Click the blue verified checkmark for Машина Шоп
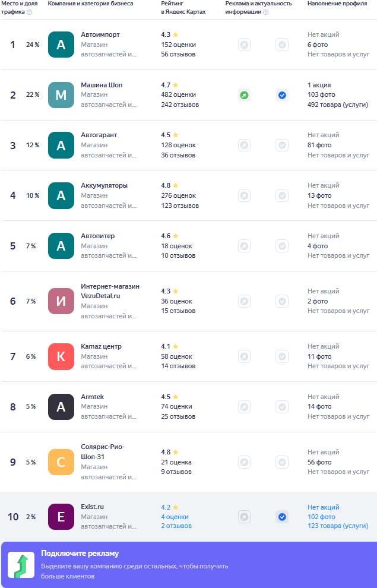Image resolution: width=377 pixels, height=588 pixels. (x=282, y=95)
